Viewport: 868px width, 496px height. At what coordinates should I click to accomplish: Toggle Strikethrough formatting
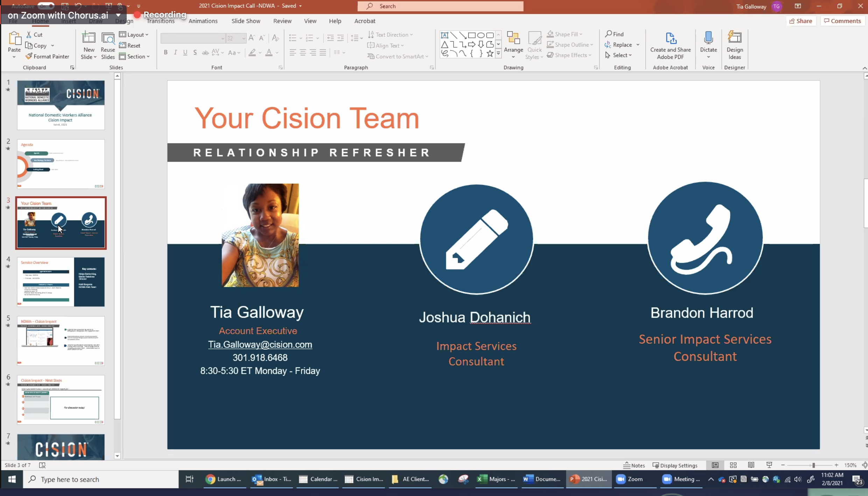tap(205, 53)
